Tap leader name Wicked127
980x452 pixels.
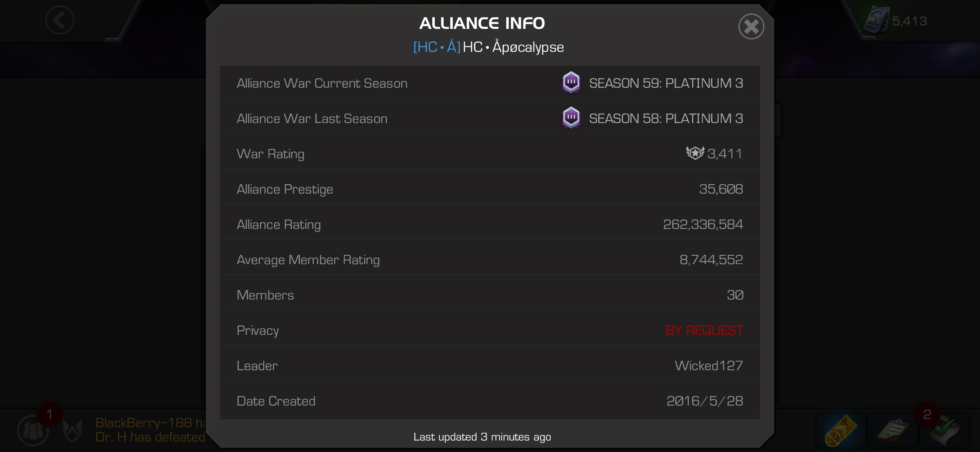tap(709, 365)
